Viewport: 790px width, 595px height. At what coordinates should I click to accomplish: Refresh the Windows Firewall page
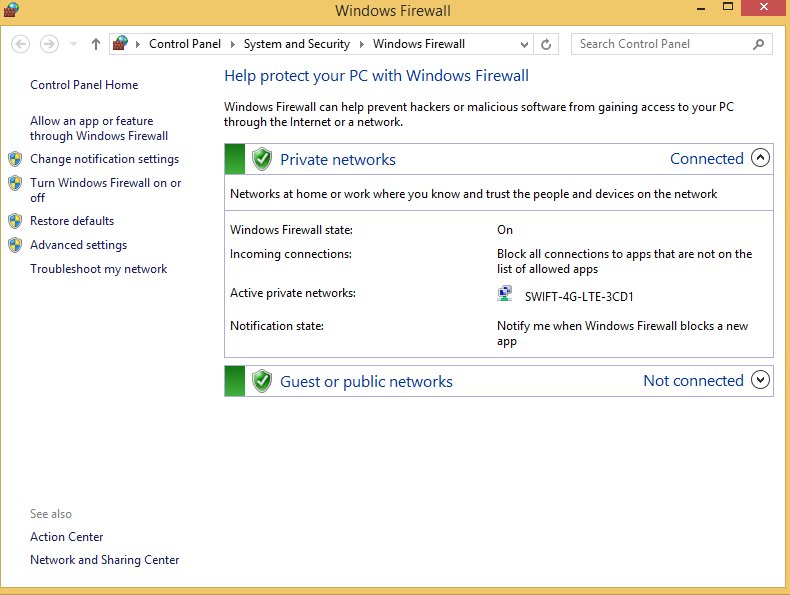546,44
